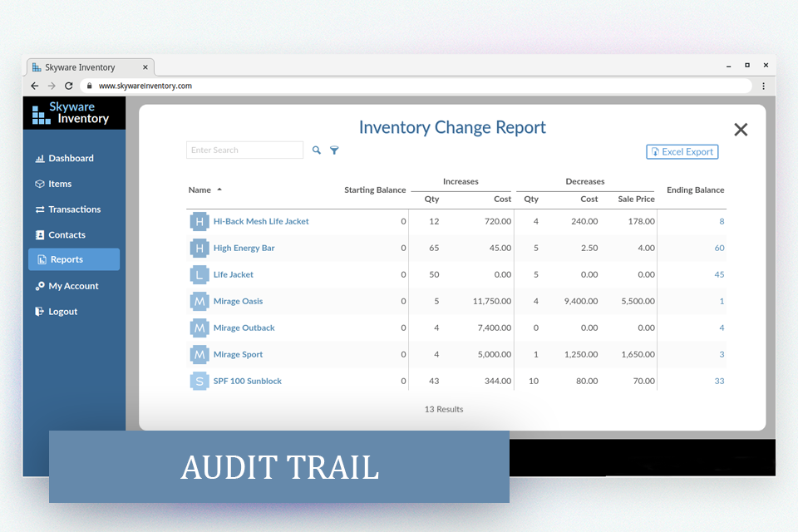Click the Sale Price column header
This screenshot has height=532, width=798.
(x=636, y=199)
